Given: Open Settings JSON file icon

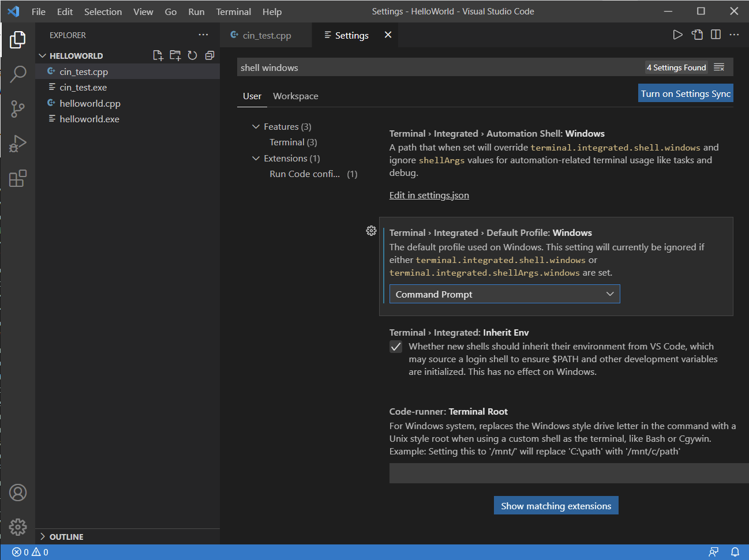Looking at the screenshot, I should click(x=697, y=35).
